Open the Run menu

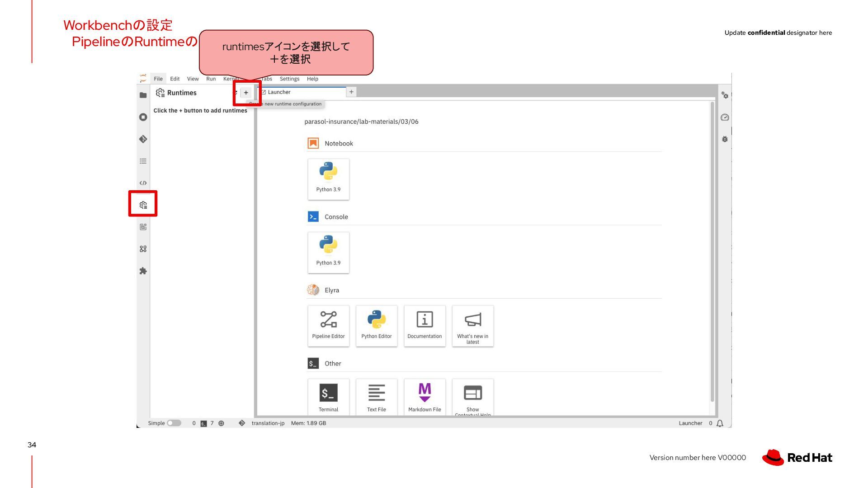tap(211, 79)
